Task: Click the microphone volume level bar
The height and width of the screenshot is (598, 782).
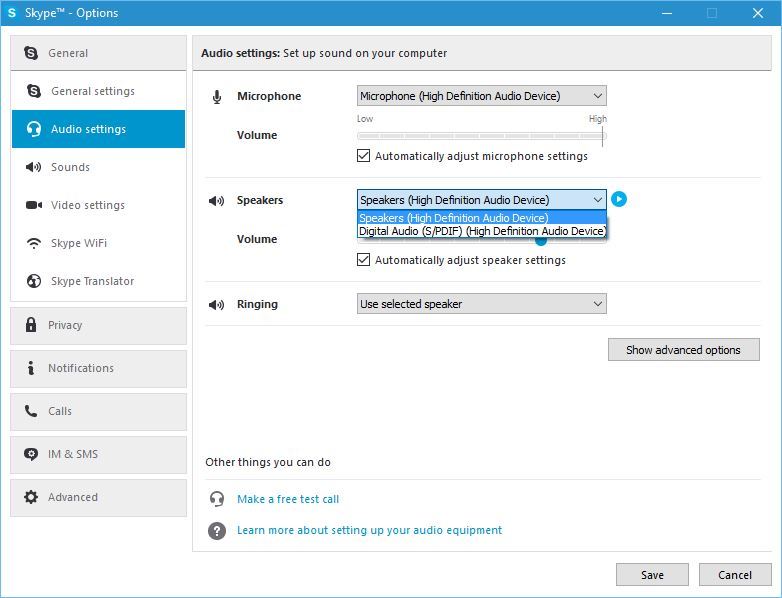Action: [481, 135]
